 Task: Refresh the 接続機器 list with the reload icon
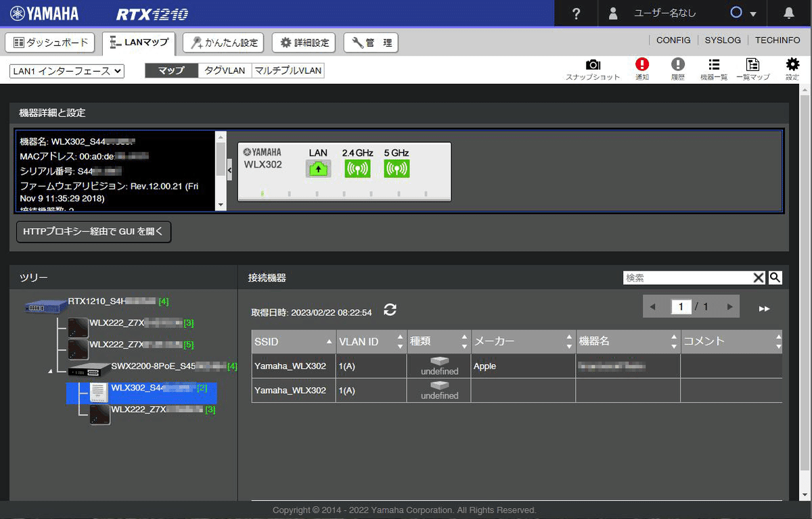[x=389, y=309]
